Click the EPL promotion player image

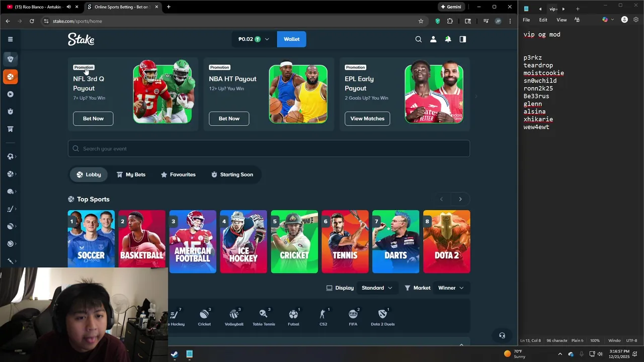[x=434, y=93]
